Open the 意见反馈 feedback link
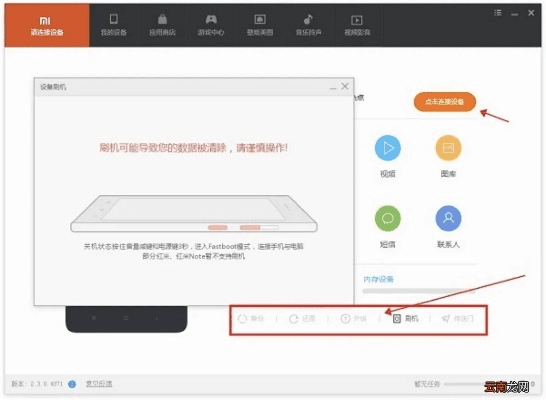The width and height of the screenshot is (546, 400). [99, 384]
